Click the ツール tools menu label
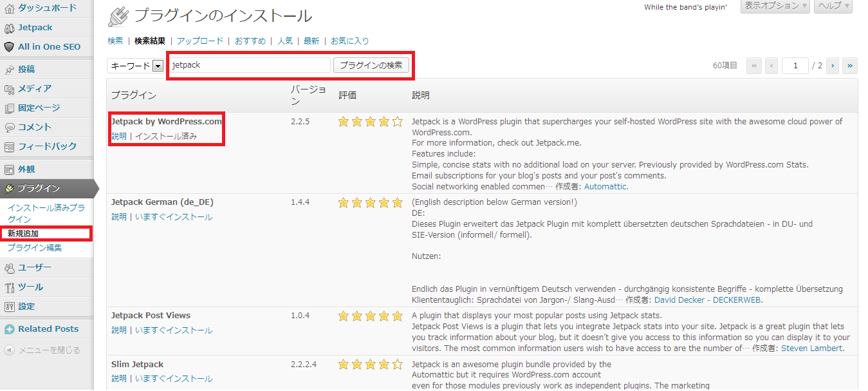The image size is (868, 391). (31, 287)
